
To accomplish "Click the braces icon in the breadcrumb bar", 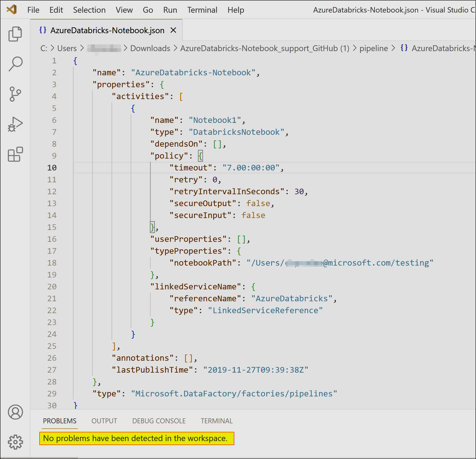I will (404, 48).
